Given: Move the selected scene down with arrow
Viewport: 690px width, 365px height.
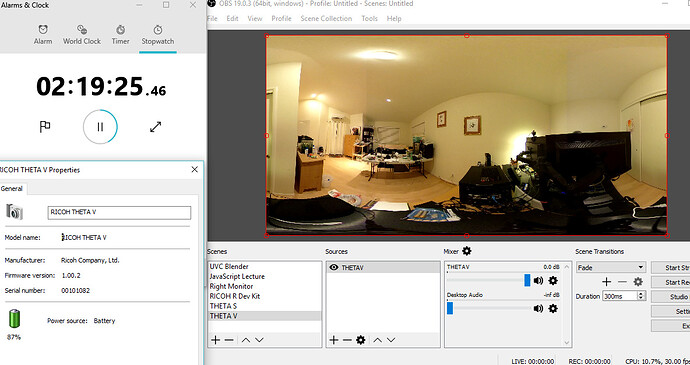Looking at the screenshot, I should [260, 340].
